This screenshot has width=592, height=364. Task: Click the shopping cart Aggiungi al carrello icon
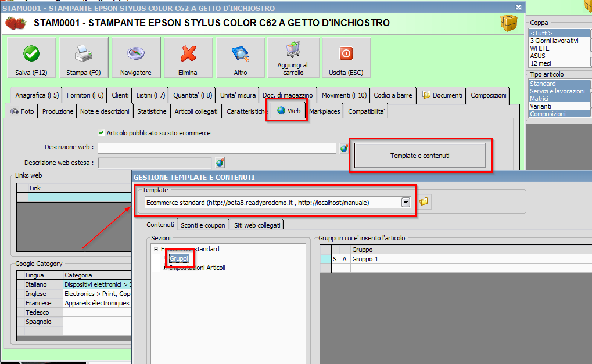pos(293,50)
